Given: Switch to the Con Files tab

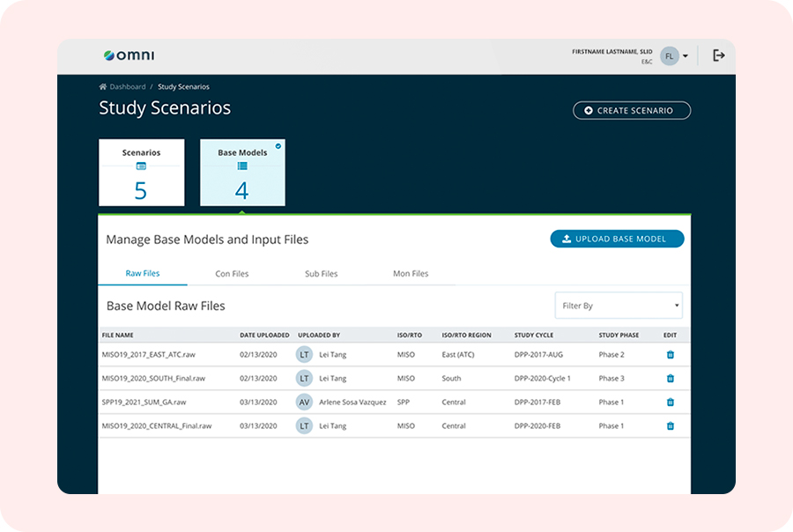Looking at the screenshot, I should click(232, 274).
